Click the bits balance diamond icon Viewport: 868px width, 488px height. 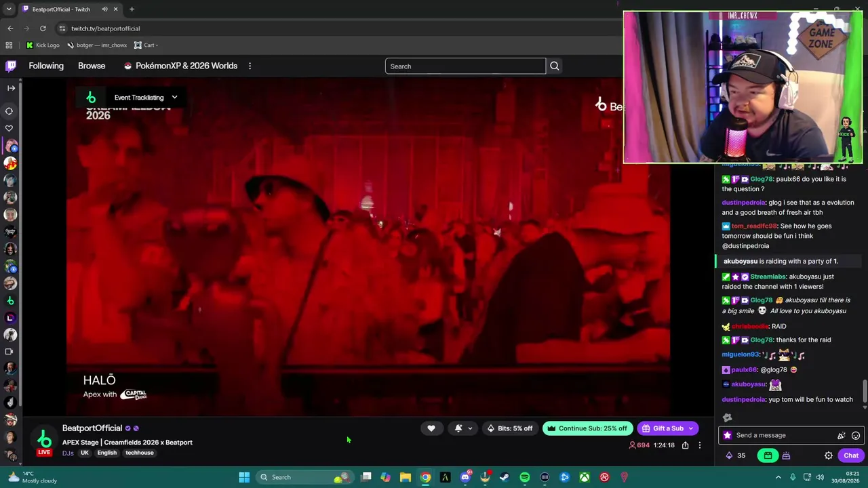tap(729, 455)
